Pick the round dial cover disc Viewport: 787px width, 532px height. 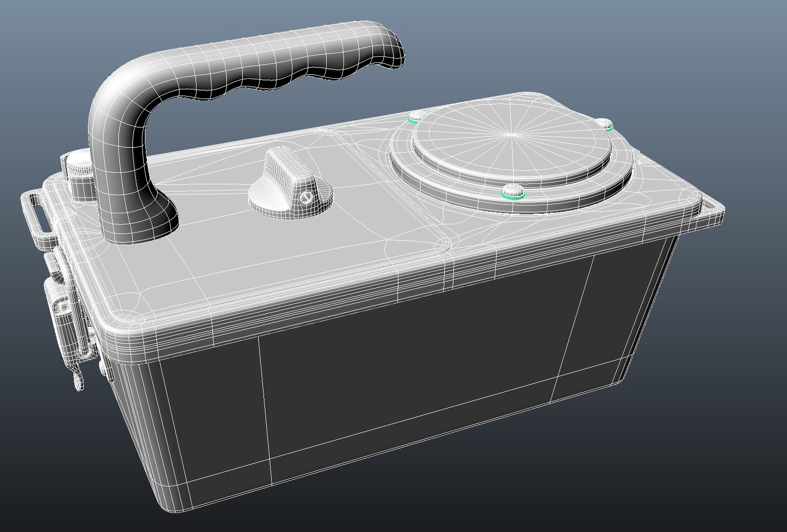click(513, 140)
